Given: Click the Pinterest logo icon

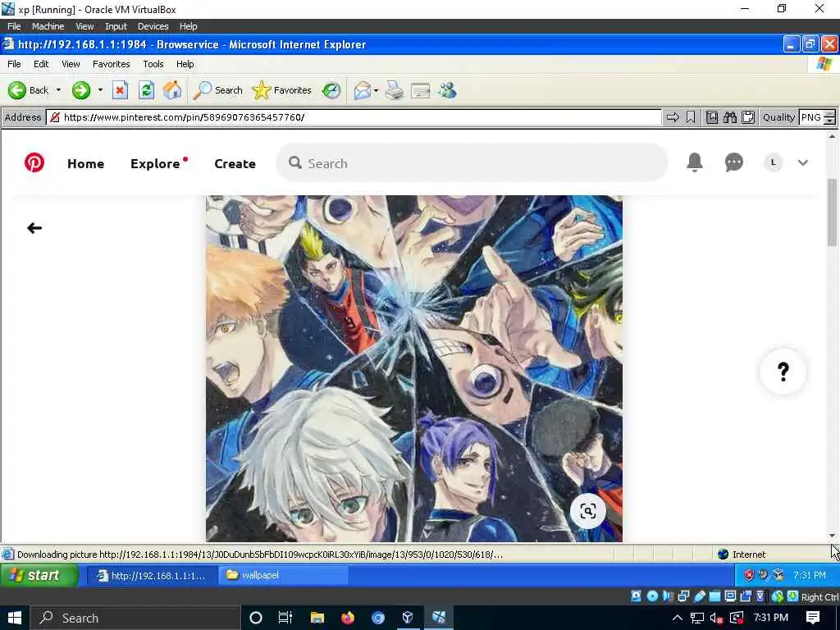Looking at the screenshot, I should pyautogui.click(x=34, y=162).
